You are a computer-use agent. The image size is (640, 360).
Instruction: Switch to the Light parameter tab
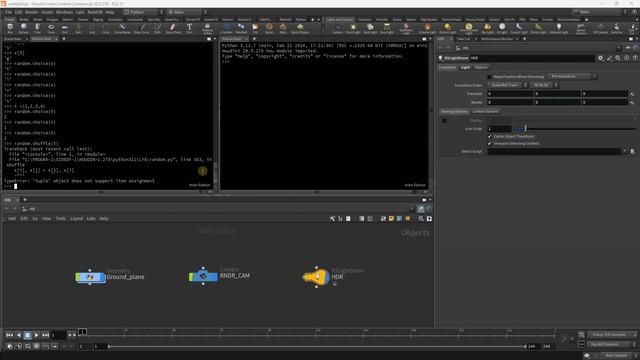point(465,67)
